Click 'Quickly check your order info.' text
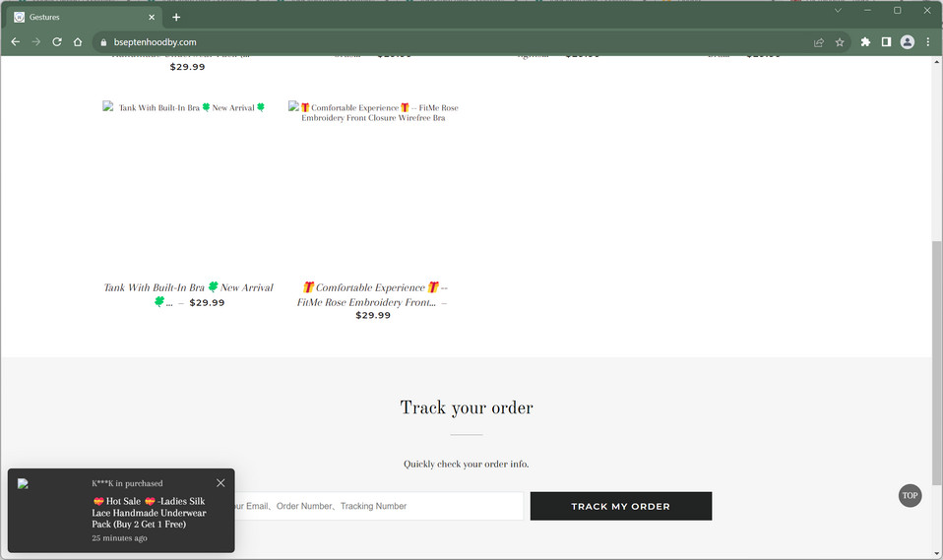 tap(467, 464)
